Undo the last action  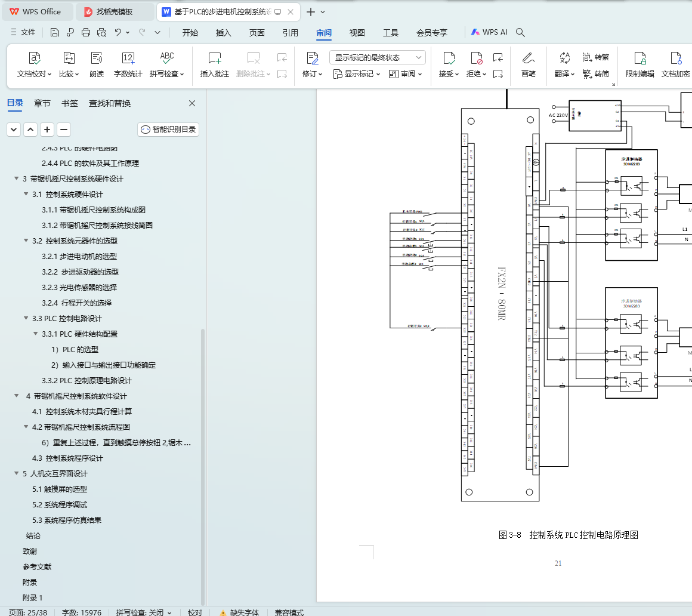(x=118, y=32)
